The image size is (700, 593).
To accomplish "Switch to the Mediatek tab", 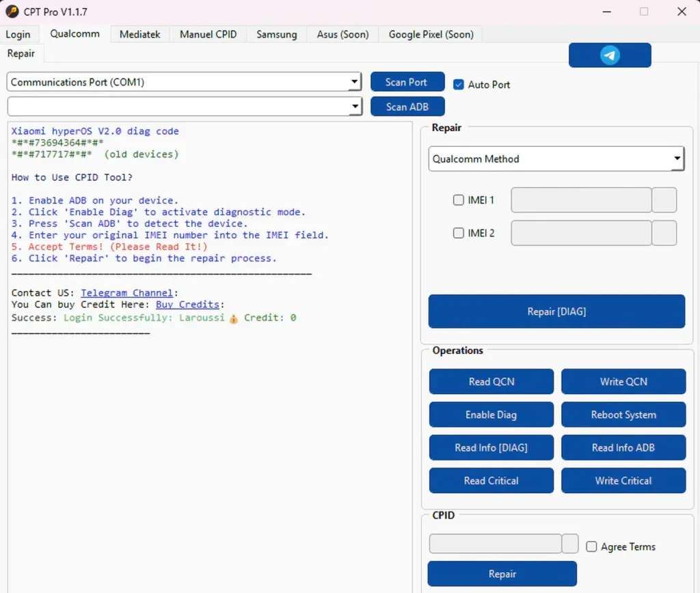I will [x=139, y=34].
